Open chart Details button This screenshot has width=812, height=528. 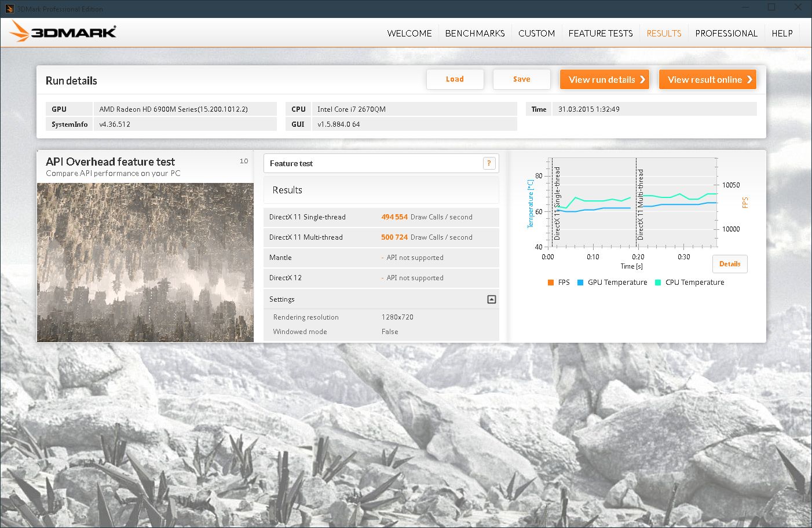(730, 264)
